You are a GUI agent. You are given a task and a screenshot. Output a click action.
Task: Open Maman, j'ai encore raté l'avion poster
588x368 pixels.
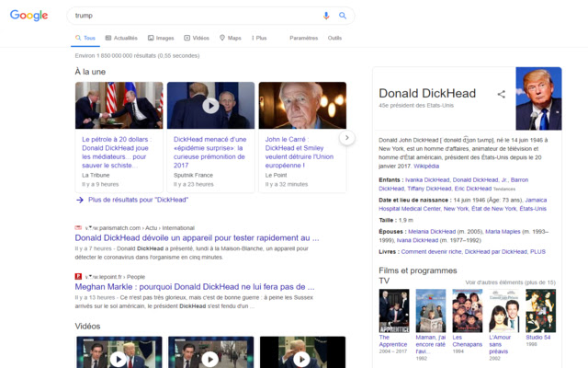coord(431,311)
